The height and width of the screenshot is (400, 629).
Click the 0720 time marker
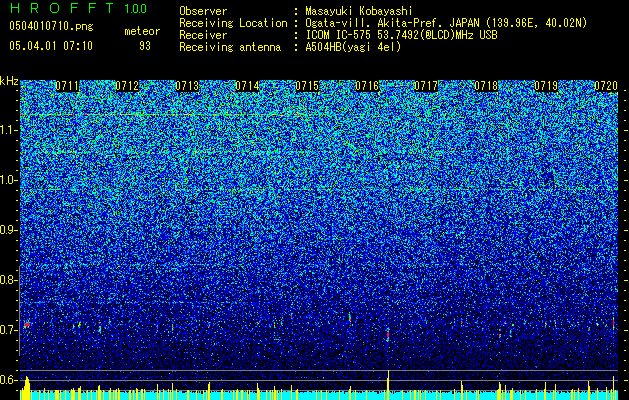click(x=606, y=86)
